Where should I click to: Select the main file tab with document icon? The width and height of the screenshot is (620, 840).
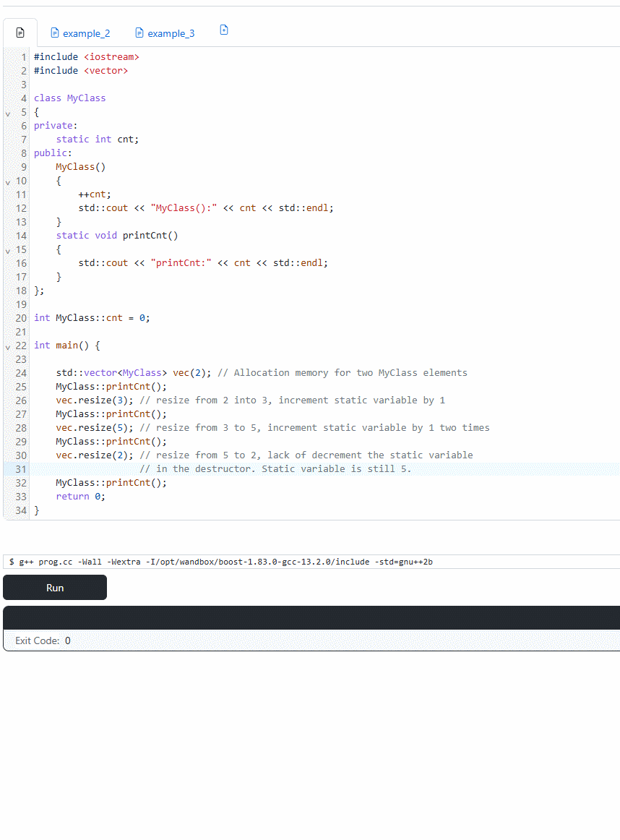coord(20,33)
